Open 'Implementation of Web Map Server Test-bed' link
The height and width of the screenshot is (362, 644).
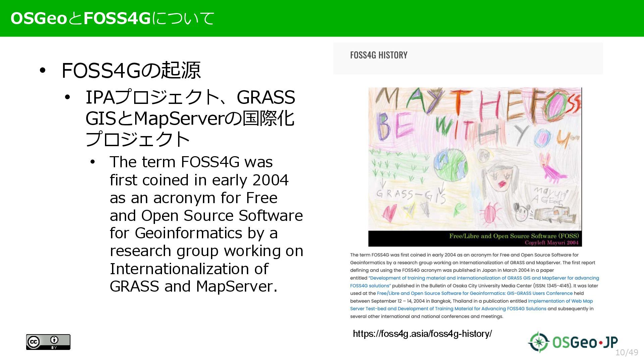tap(560, 301)
